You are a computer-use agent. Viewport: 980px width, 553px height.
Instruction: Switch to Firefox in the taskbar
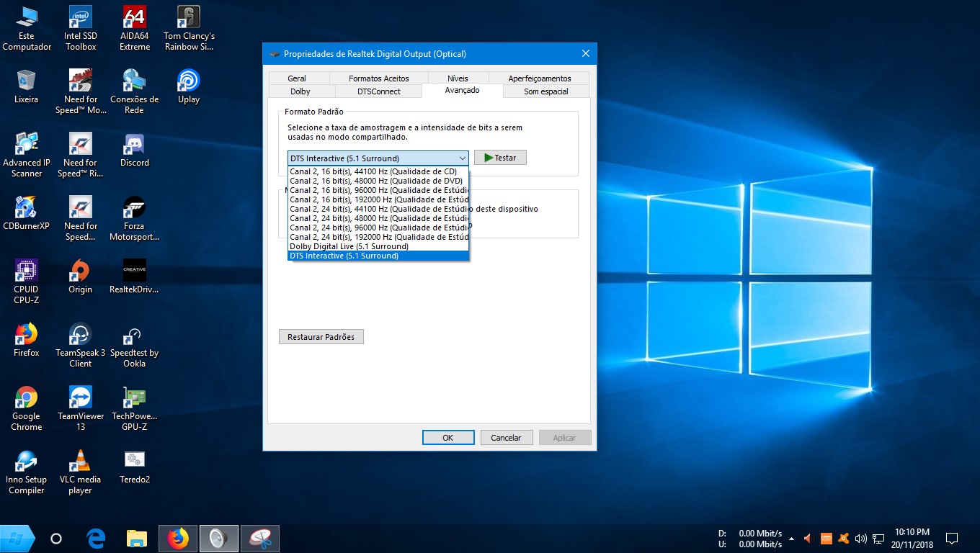(178, 539)
